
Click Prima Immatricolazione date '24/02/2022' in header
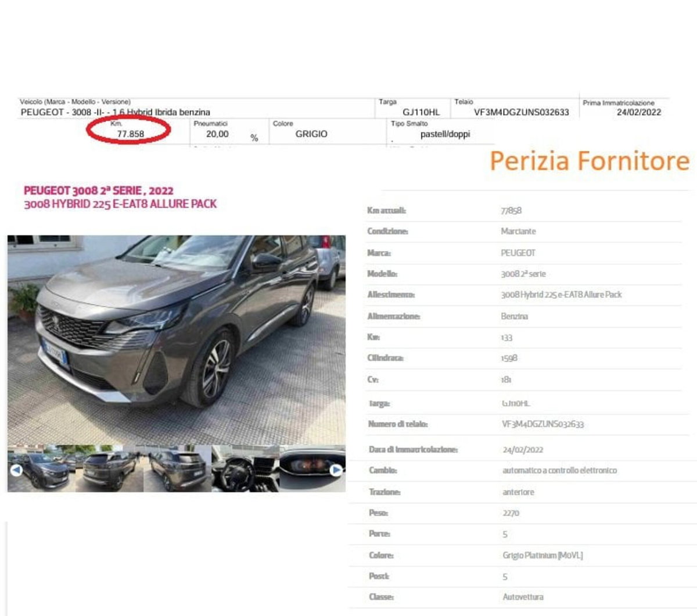(639, 112)
